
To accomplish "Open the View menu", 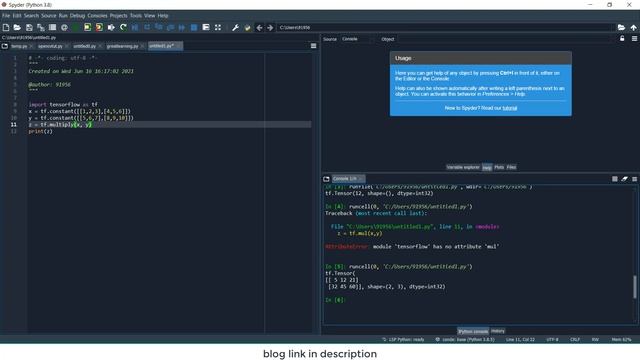I will click(149, 16).
